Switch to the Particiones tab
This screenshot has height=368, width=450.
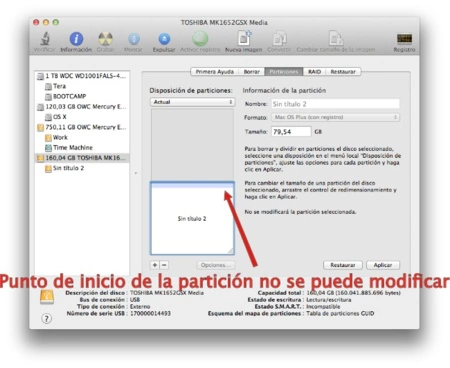[284, 72]
